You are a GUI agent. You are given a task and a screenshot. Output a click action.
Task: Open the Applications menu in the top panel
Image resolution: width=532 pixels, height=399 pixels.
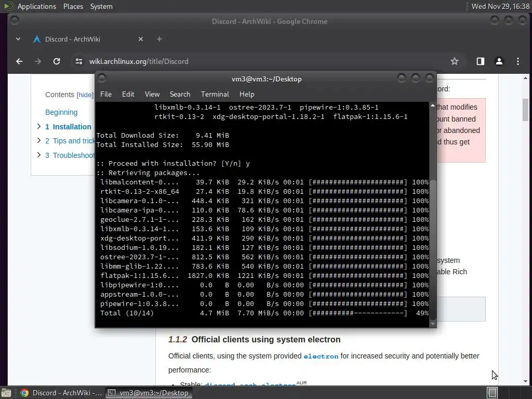(37, 6)
